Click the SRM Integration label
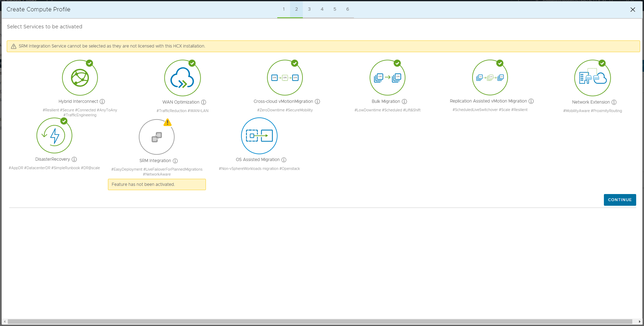 [x=155, y=161]
